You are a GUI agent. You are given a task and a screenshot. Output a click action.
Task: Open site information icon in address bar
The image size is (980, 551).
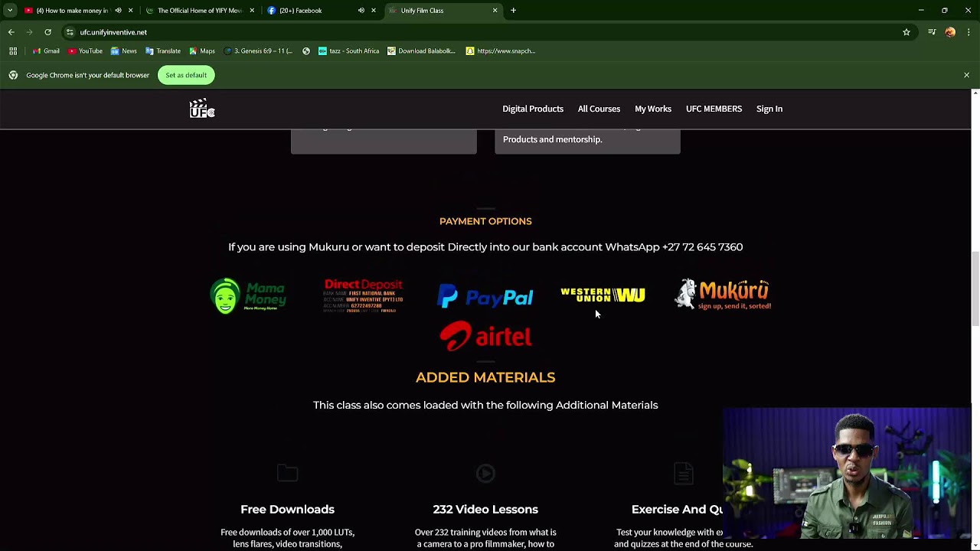(70, 32)
